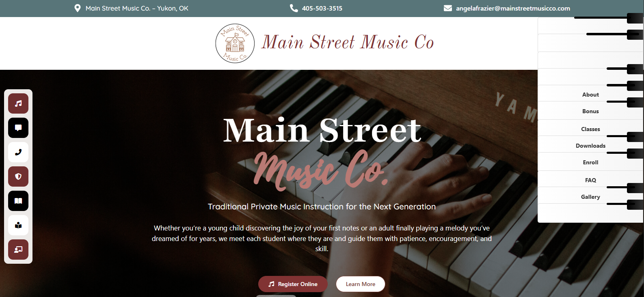
Task: Click the map pin icon in top bar
Action: [78, 8]
